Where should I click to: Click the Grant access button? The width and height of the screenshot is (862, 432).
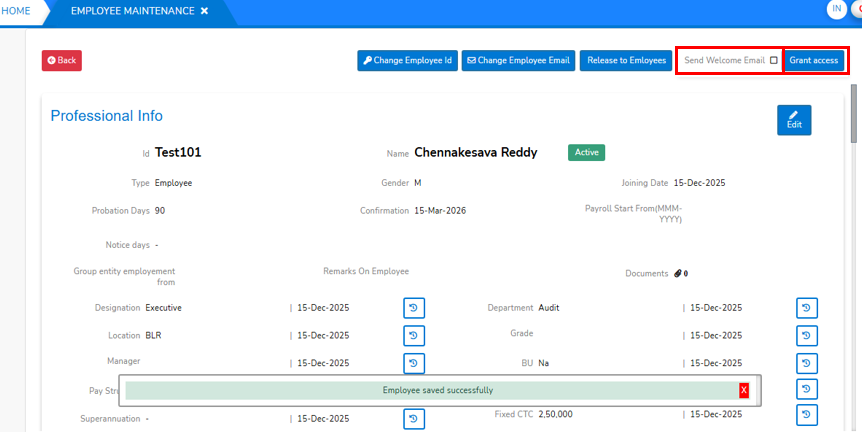point(813,61)
